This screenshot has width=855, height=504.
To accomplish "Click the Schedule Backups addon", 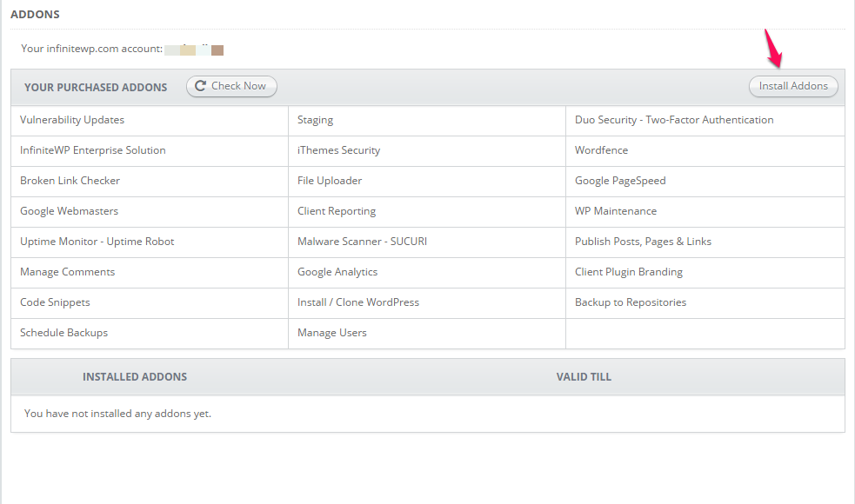I will [x=63, y=333].
